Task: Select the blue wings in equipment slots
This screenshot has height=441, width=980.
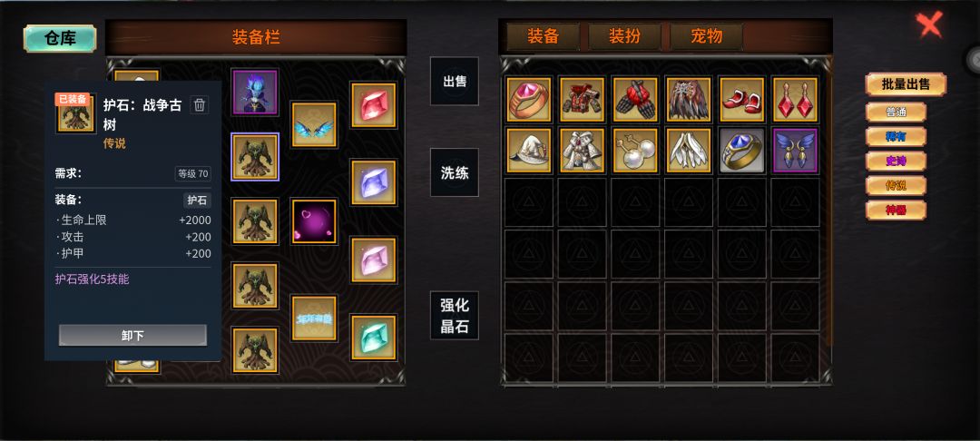Action: pos(314,124)
